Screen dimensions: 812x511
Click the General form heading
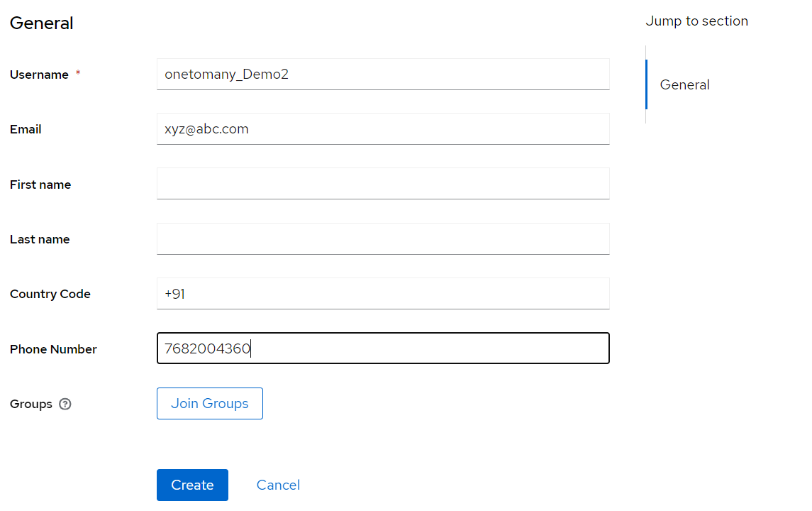click(42, 23)
